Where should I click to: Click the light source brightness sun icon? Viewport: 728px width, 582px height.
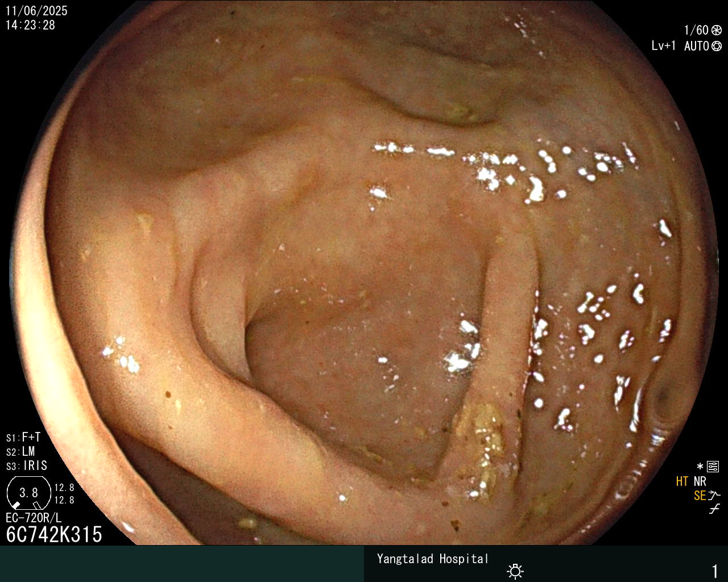(515, 571)
